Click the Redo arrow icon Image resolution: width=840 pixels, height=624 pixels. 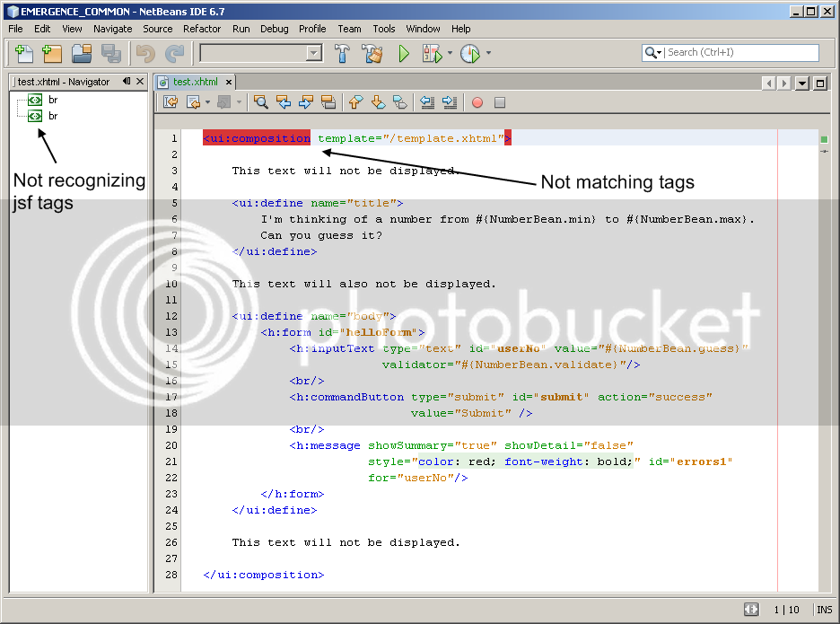[174, 53]
